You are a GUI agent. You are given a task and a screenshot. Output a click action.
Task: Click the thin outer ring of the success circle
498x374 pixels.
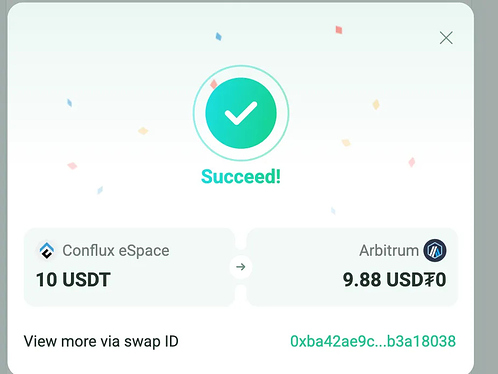point(241,66)
